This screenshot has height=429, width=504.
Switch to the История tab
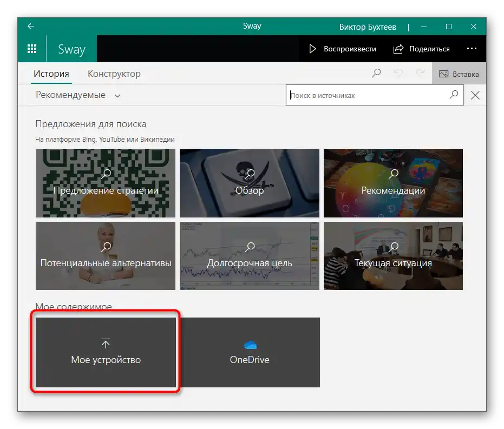pyautogui.click(x=51, y=74)
